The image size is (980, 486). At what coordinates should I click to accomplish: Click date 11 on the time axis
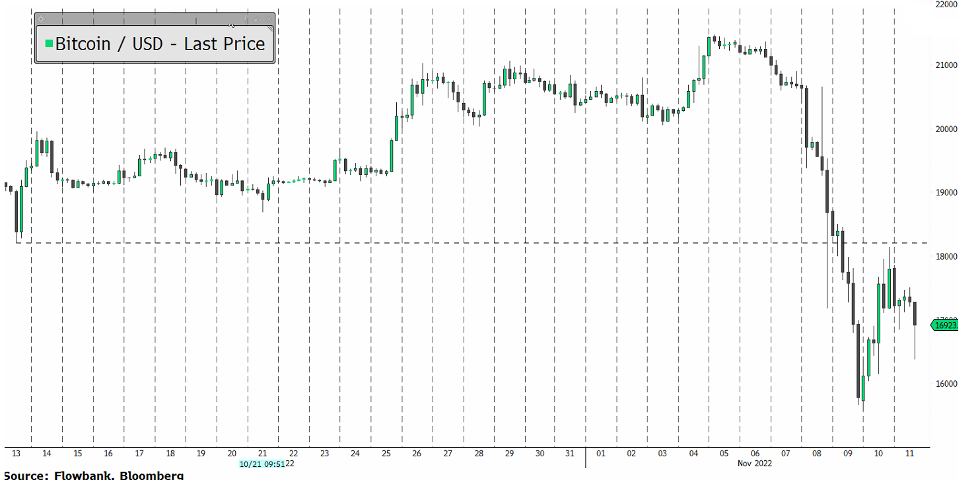(x=909, y=454)
